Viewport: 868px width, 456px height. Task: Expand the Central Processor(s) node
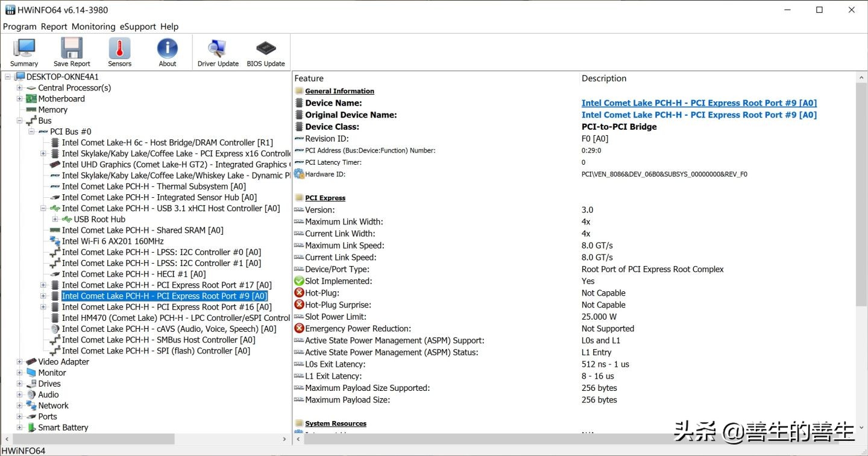click(19, 88)
